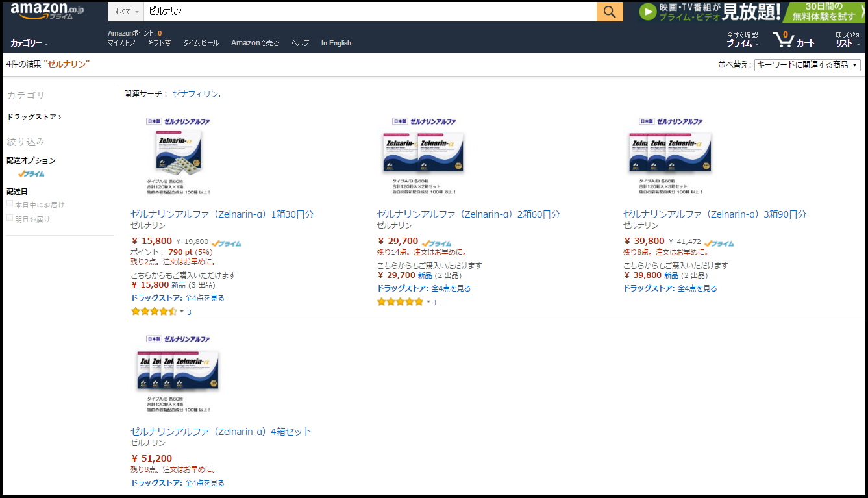Screen dimensions: 868x498
Task: Click related search ゼナフィリン link
Action: point(195,94)
